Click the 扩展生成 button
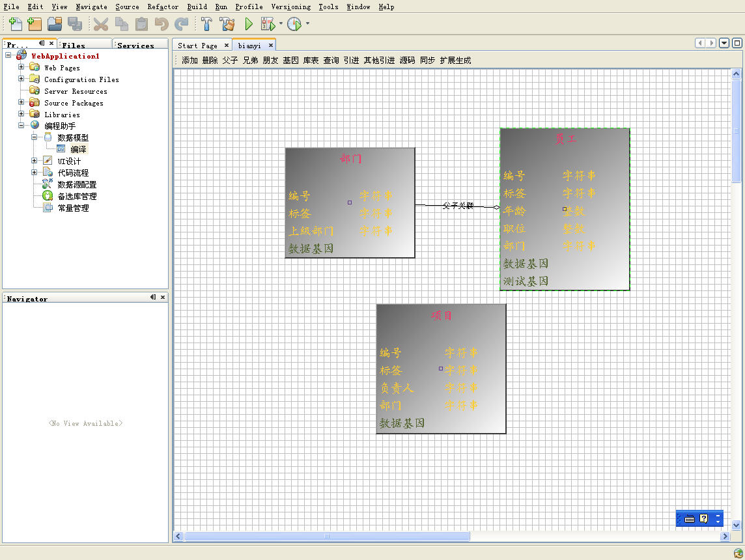 tap(455, 60)
